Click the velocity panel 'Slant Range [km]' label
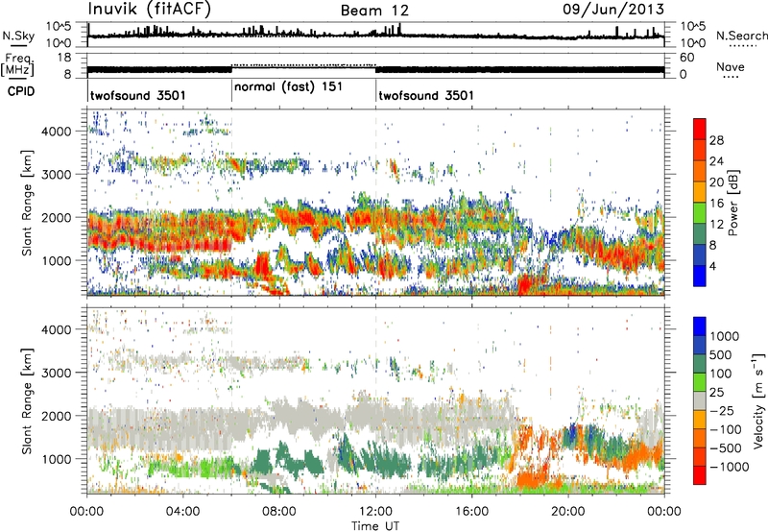Viewport: 768px width, 532px height. coord(27,400)
